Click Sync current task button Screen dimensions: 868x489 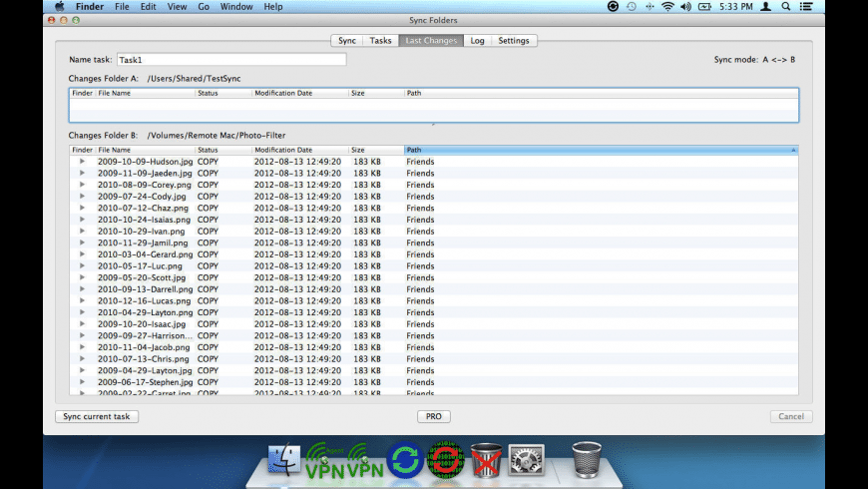click(x=97, y=416)
